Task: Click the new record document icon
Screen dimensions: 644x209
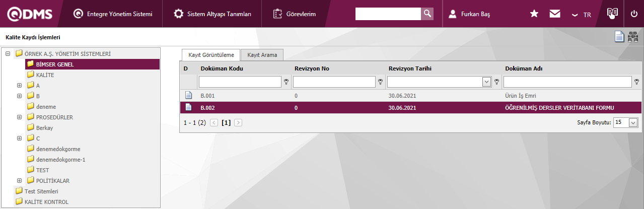Action: pos(620,37)
